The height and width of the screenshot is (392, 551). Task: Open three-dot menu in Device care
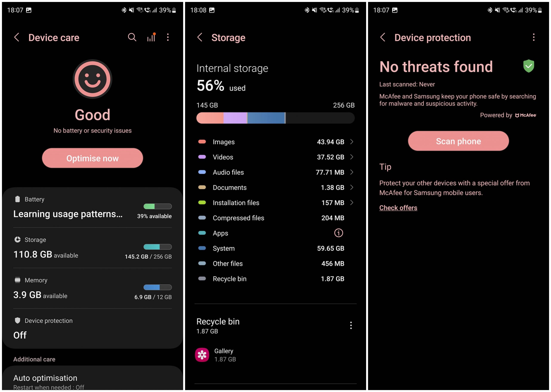tap(169, 37)
